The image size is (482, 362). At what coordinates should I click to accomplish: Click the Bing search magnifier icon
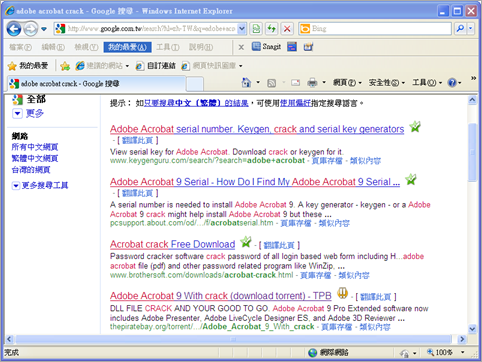(x=460, y=29)
